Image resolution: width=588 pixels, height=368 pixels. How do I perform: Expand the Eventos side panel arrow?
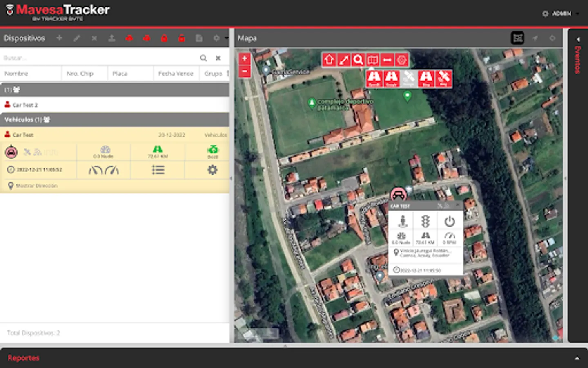578,39
